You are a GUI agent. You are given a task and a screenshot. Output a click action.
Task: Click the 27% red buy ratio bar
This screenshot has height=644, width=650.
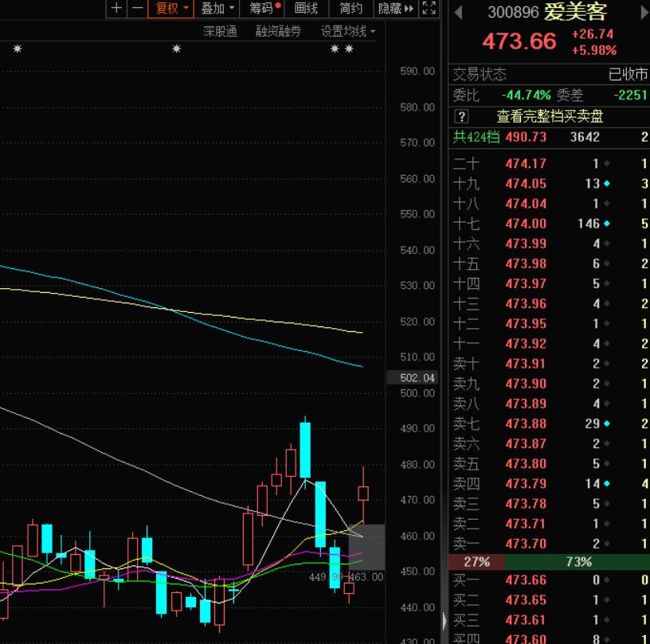click(x=477, y=562)
